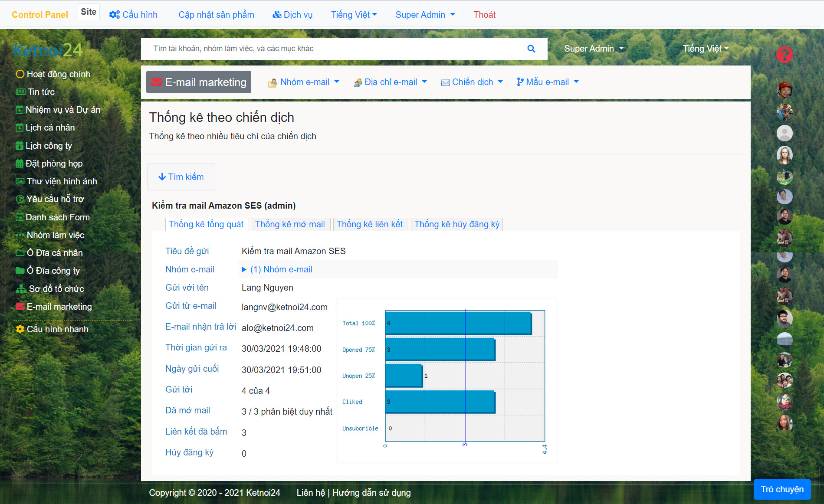Image resolution: width=824 pixels, height=504 pixels.
Task: Click the search magnifier icon
Action: (531, 49)
